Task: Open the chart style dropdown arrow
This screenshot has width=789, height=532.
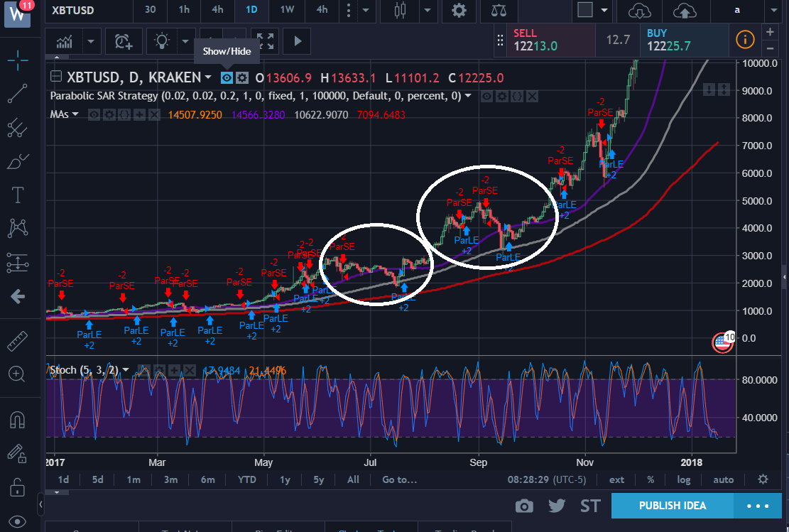Action: click(x=428, y=10)
